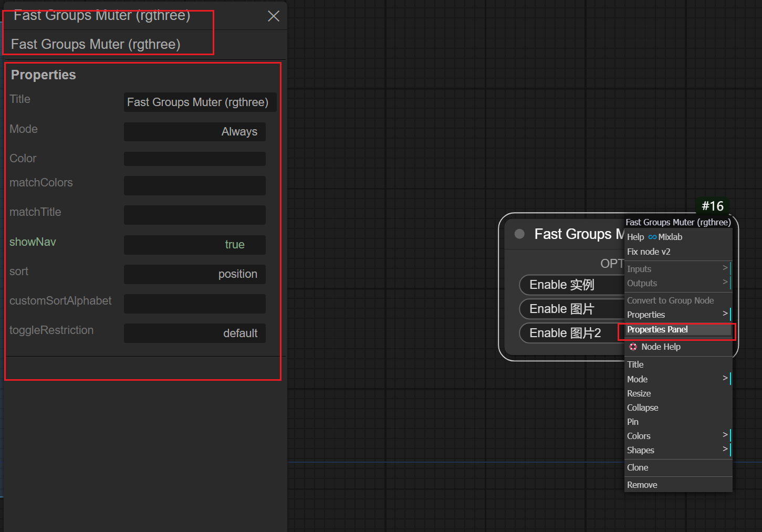
Task: Click the Title field in Properties
Action: (x=200, y=102)
